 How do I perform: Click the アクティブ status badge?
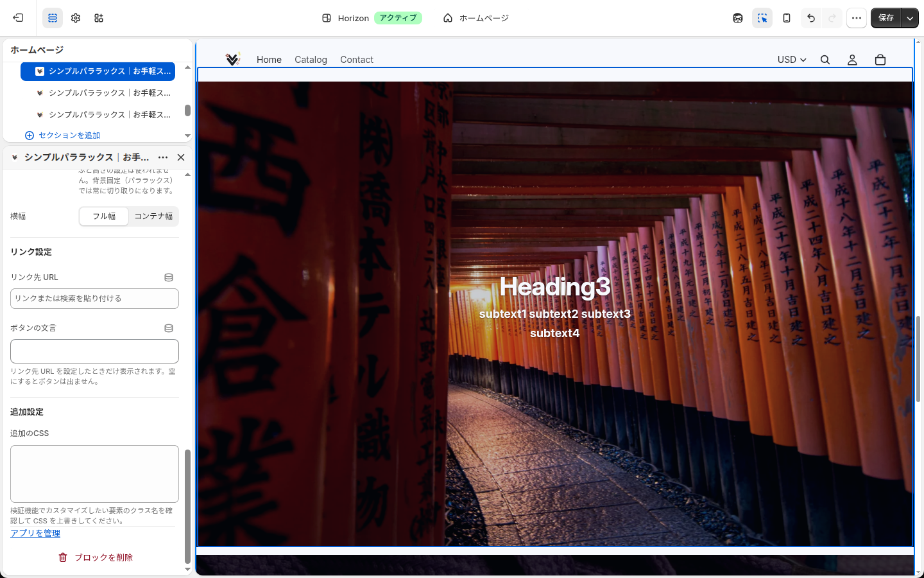tap(398, 18)
